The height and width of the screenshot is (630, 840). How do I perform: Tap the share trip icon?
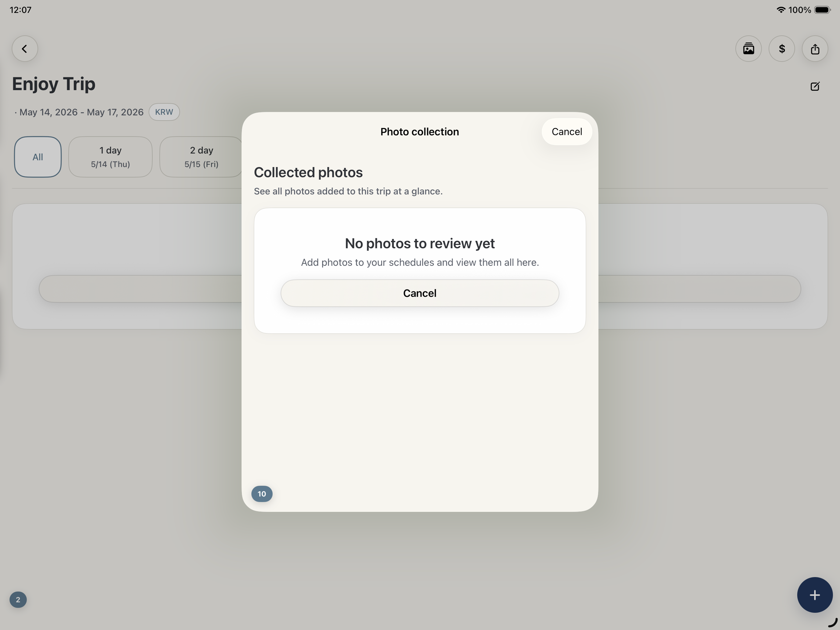pyautogui.click(x=815, y=49)
